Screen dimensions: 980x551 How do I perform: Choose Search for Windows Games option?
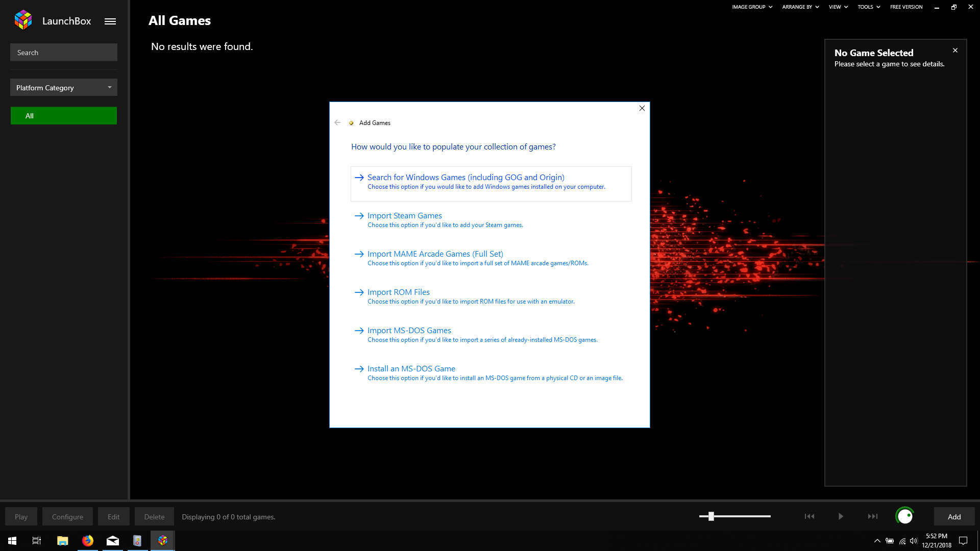491,184
